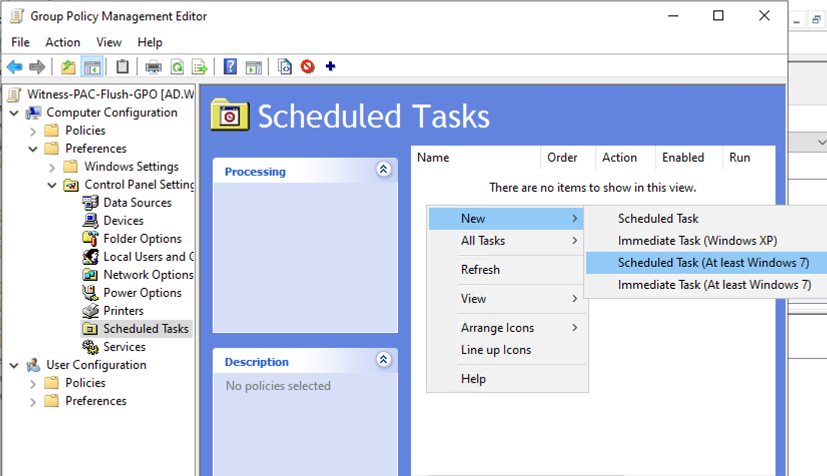Screen dimensions: 827x476
Task: Click the Refresh toolbar icon
Action: click(x=177, y=67)
